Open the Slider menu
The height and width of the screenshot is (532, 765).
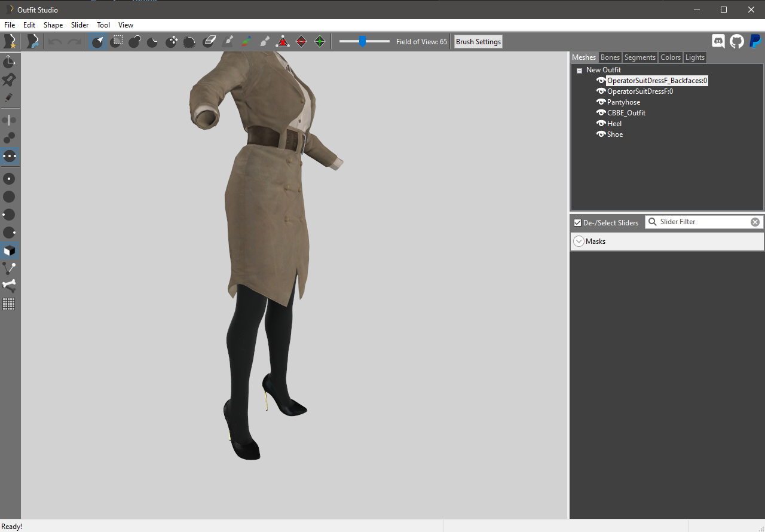tap(79, 25)
